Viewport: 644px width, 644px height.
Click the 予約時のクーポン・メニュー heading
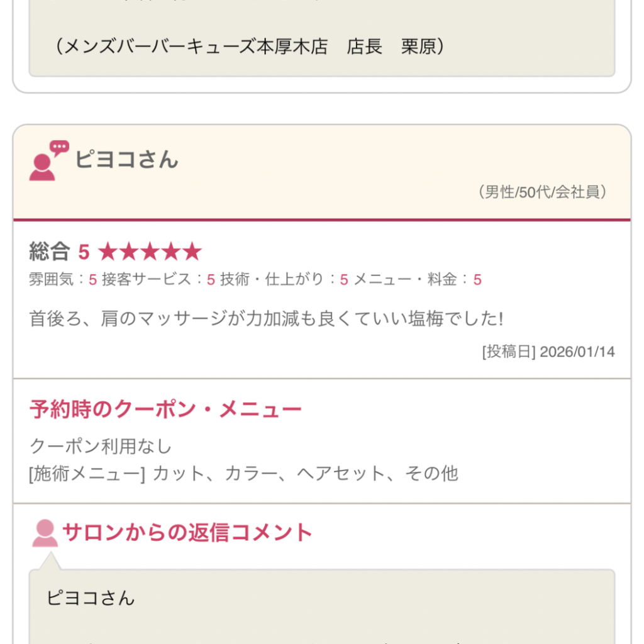click(165, 410)
